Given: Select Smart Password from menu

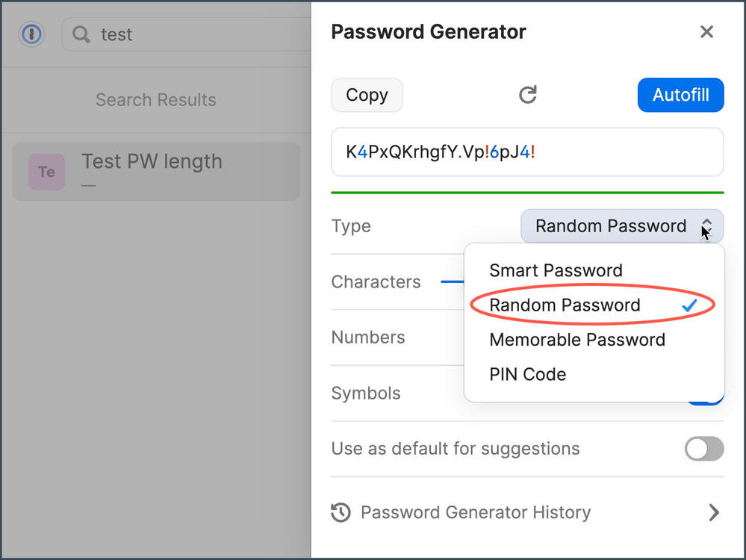Looking at the screenshot, I should (556, 270).
